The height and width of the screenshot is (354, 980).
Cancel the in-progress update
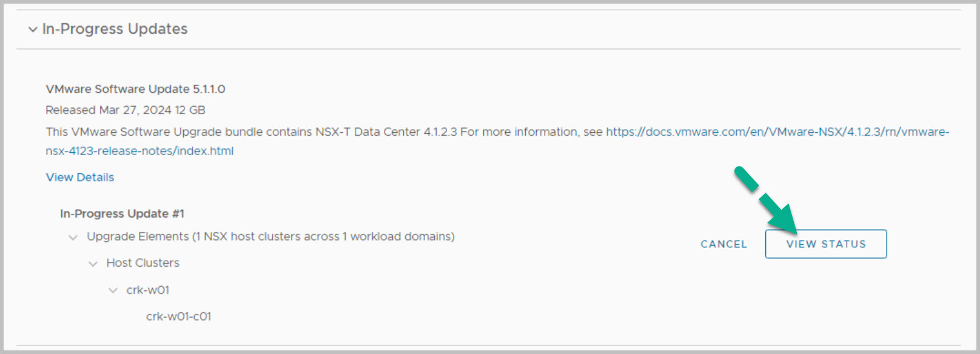[x=723, y=244]
